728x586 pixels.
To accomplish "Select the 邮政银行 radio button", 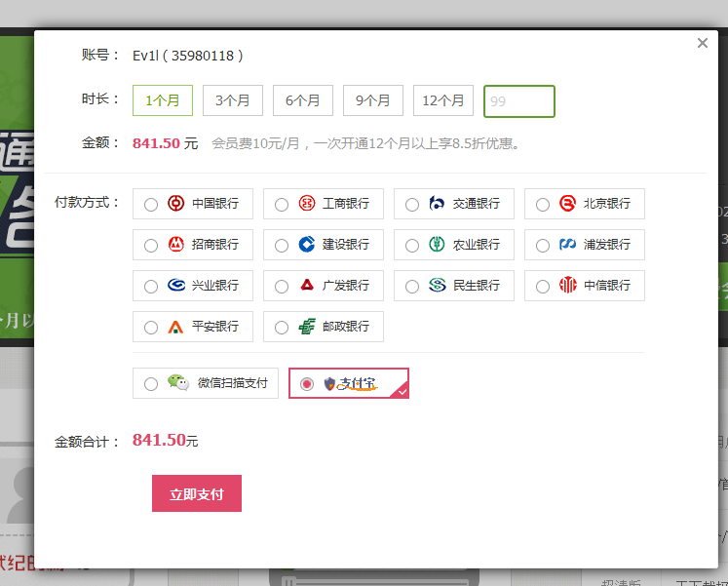I will coord(282,328).
